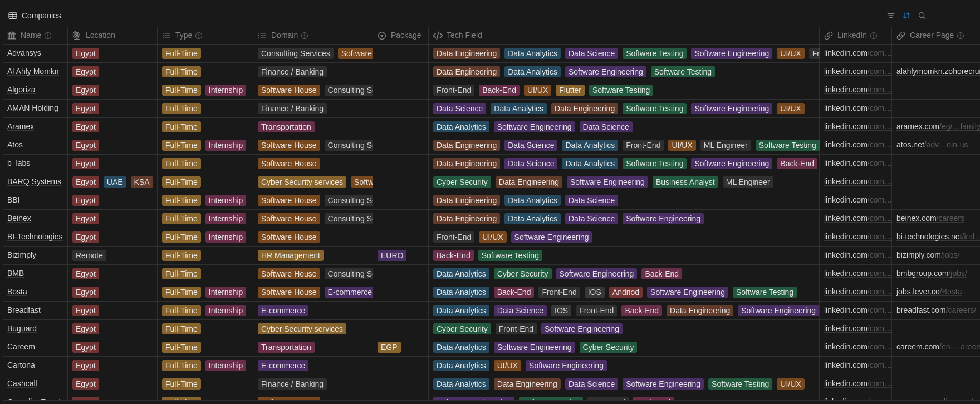980x404 pixels.
Task: Open the Tech Field column header menu
Action: click(624, 35)
